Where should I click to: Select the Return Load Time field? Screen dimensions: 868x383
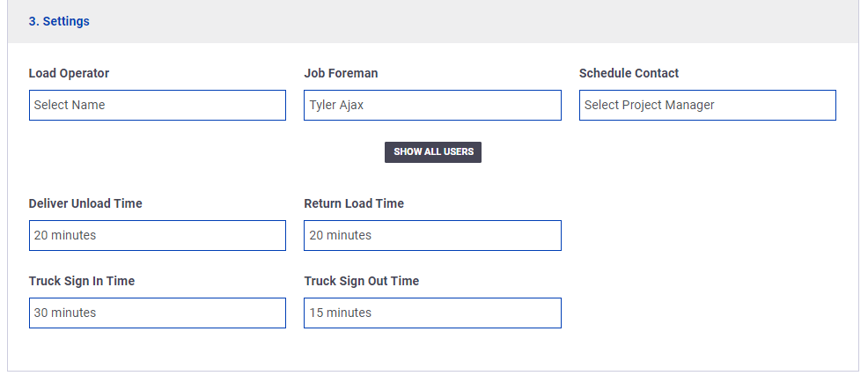tap(432, 235)
